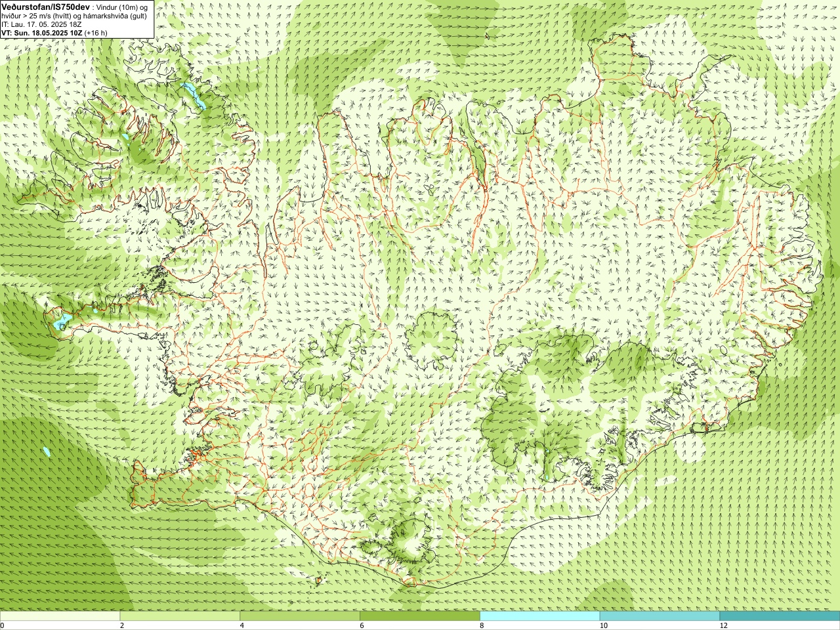Select the 6–8 m/s dark green color segment
This screenshot has height=630, width=840.
(420, 616)
